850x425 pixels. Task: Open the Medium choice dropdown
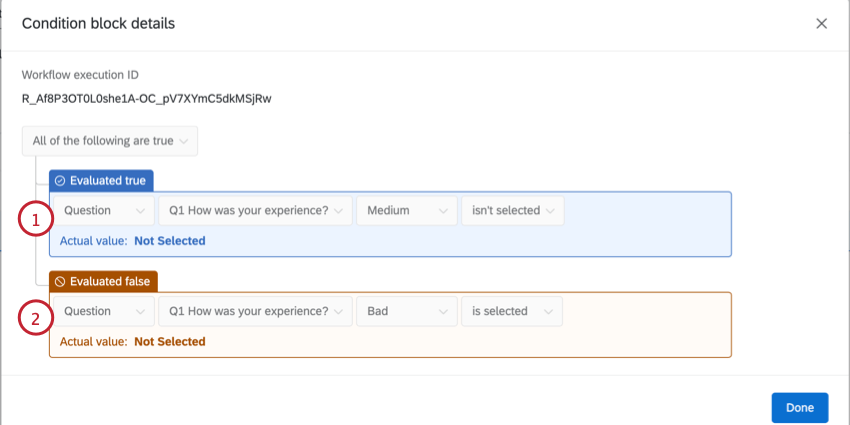[406, 210]
